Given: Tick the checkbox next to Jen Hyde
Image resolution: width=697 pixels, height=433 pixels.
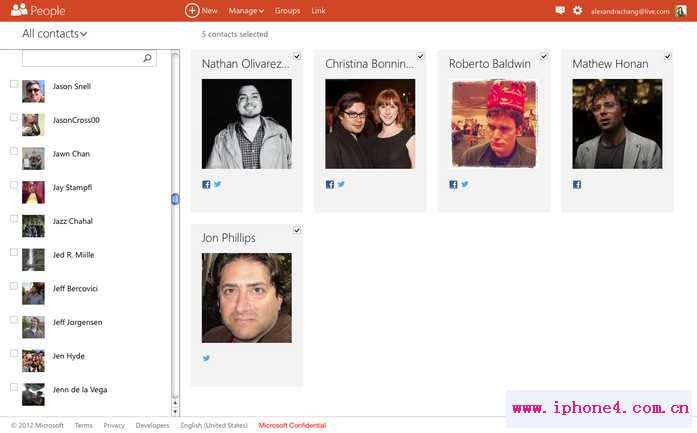Looking at the screenshot, I should [x=14, y=352].
